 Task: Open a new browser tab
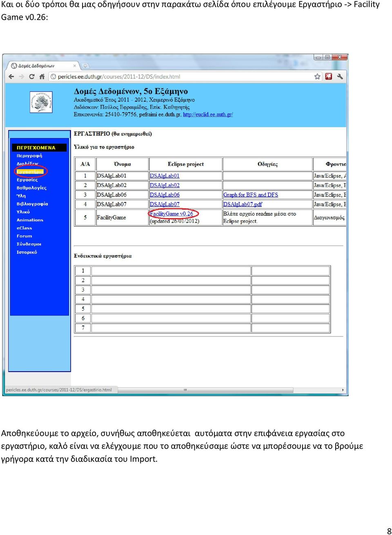(x=85, y=65)
